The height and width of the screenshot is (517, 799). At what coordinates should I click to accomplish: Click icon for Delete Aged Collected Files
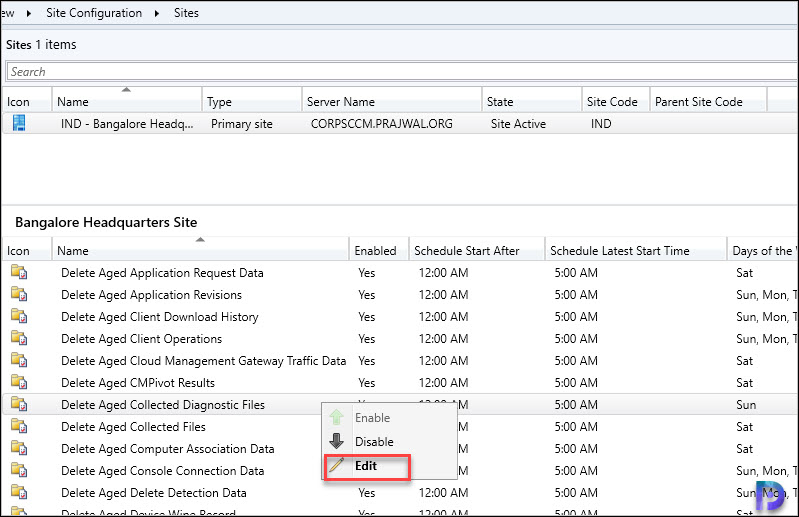click(19, 426)
